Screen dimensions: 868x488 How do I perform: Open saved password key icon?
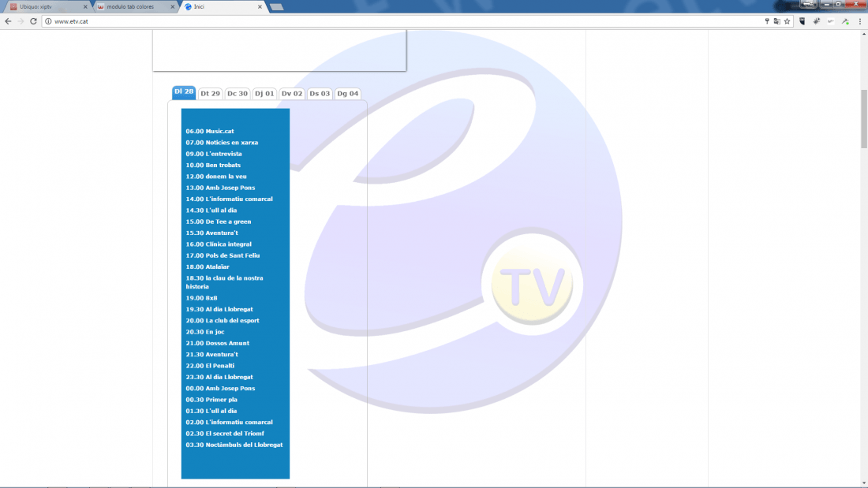pyautogui.click(x=767, y=21)
